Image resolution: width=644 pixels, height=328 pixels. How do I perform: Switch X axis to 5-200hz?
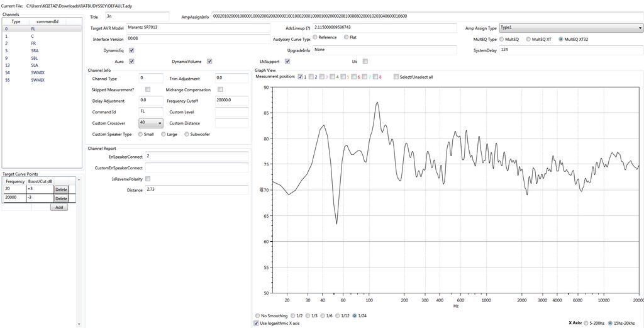point(586,323)
